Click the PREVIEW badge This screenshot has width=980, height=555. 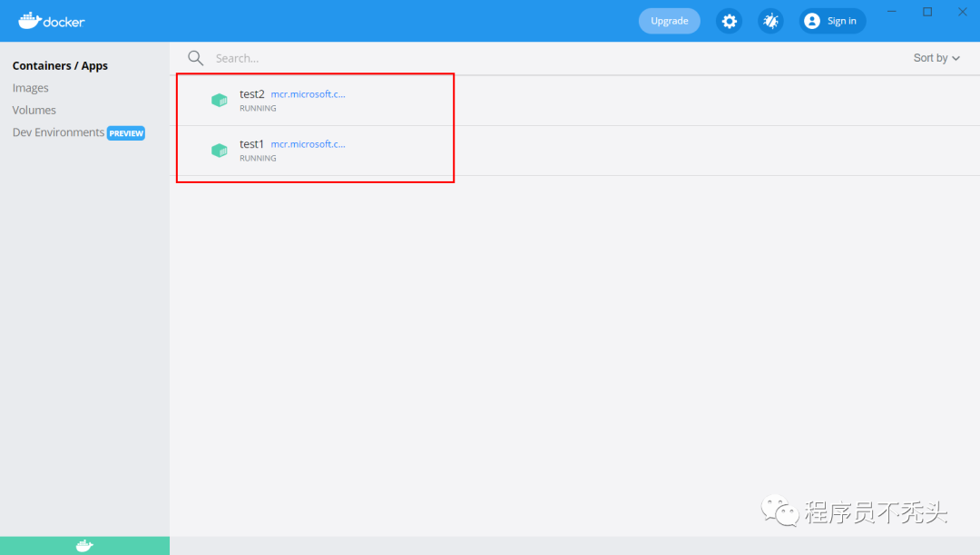[x=126, y=133]
